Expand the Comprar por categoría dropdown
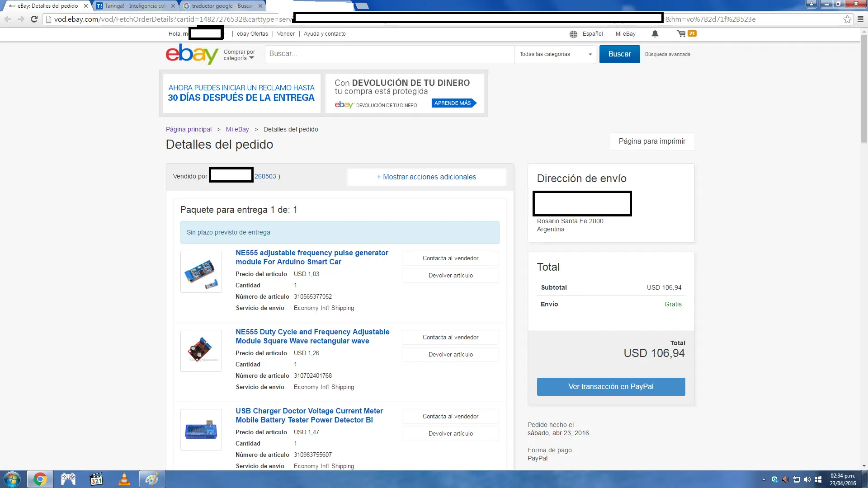 click(x=239, y=55)
